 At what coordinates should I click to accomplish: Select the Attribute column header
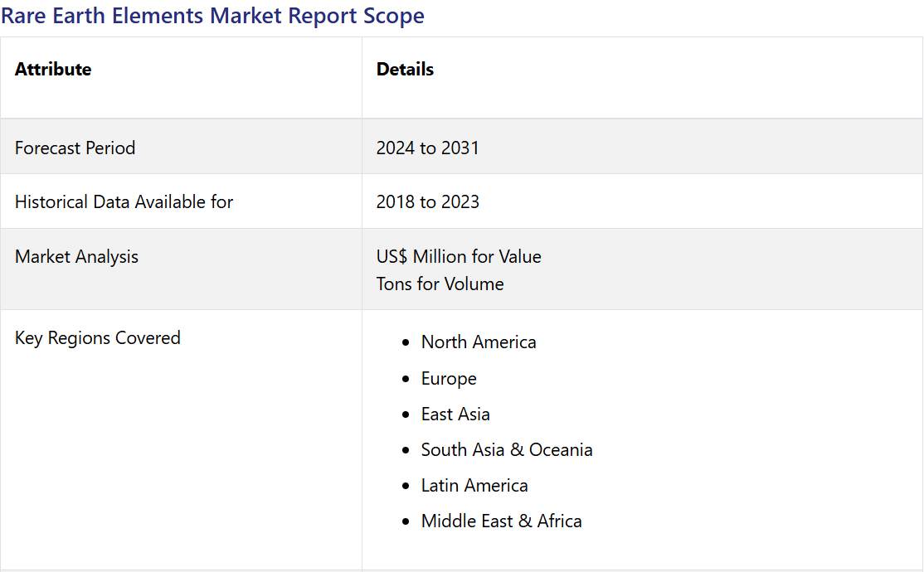(53, 70)
